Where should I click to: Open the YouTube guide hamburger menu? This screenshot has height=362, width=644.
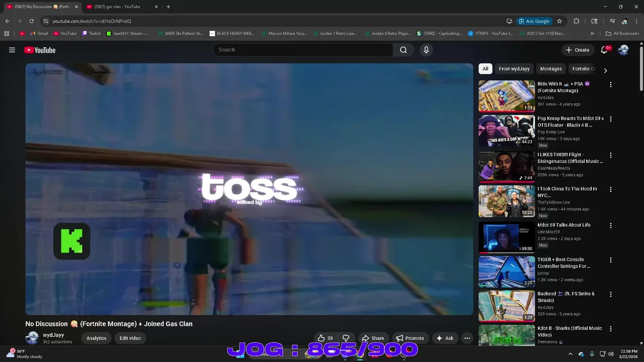click(x=12, y=50)
